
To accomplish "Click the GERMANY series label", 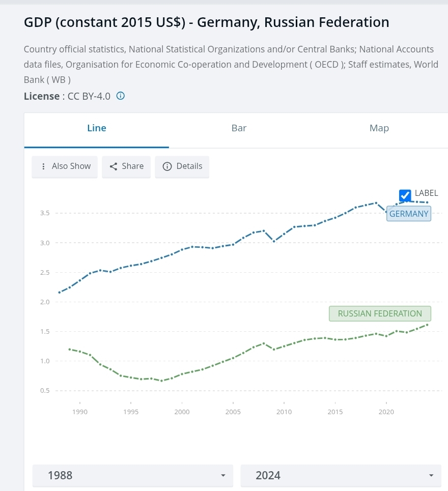I will point(409,214).
